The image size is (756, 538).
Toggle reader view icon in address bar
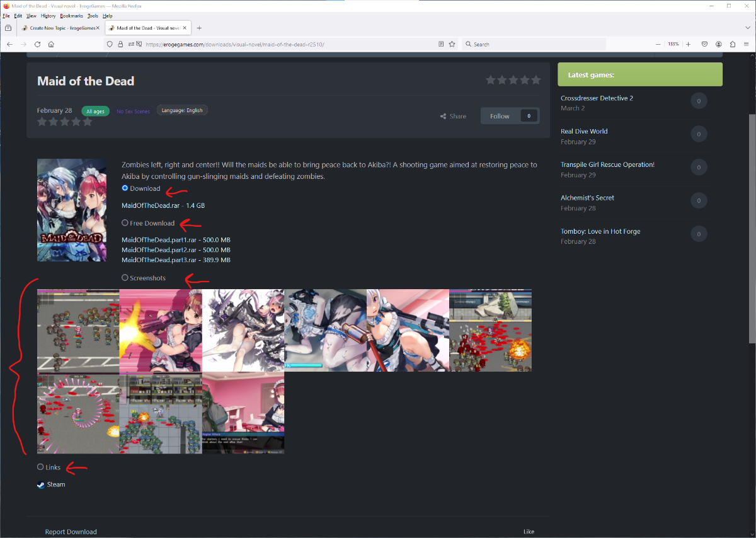click(x=441, y=44)
